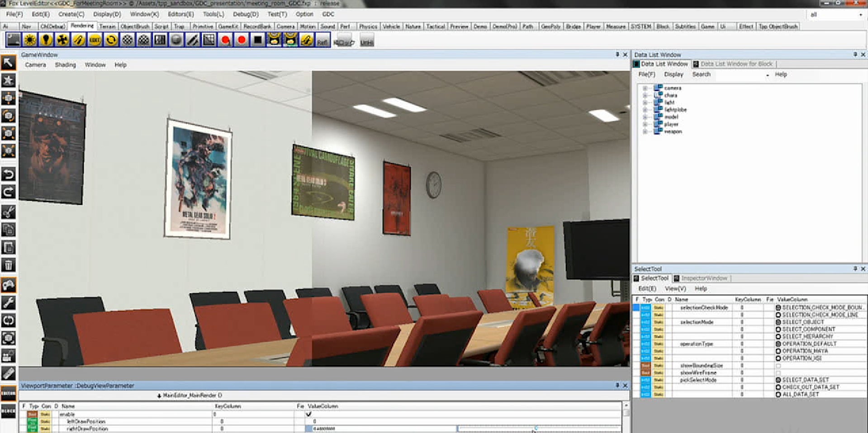Click the Undo arrow icon

point(9,174)
